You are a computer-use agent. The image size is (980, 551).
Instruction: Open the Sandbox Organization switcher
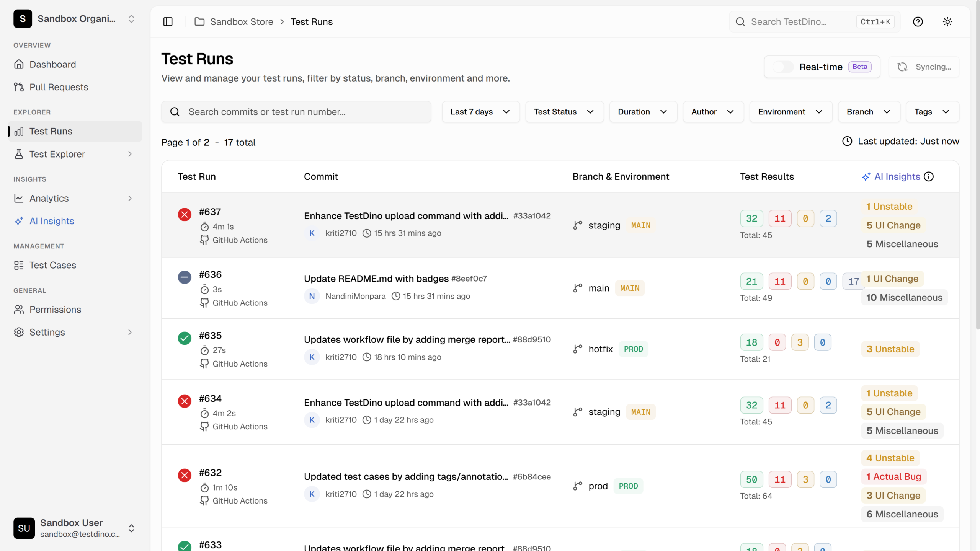point(75,19)
